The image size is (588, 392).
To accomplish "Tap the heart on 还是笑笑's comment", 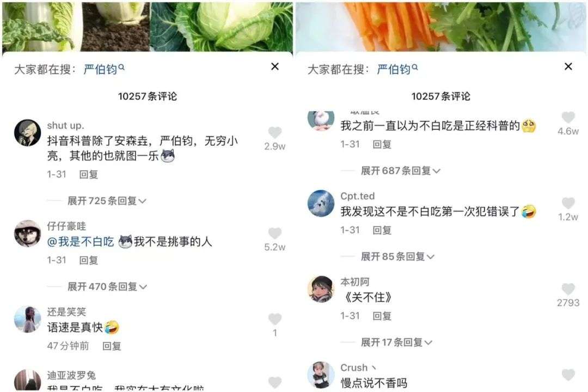I will (275, 319).
